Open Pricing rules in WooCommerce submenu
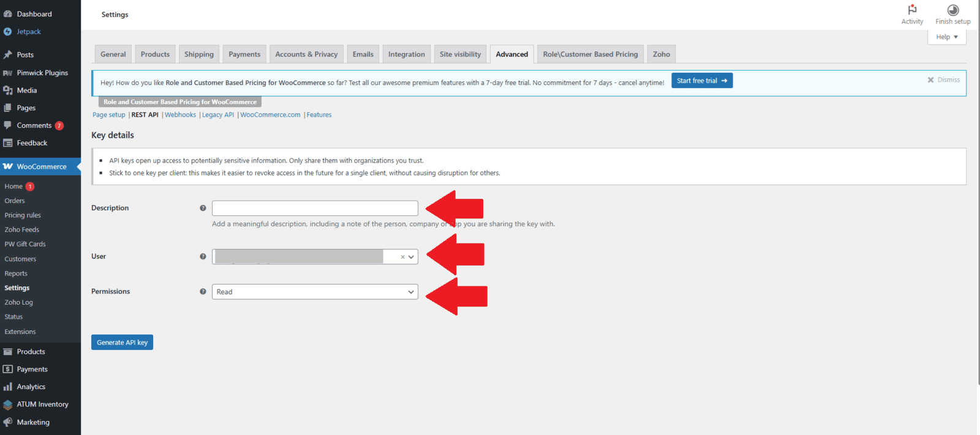 tap(23, 215)
